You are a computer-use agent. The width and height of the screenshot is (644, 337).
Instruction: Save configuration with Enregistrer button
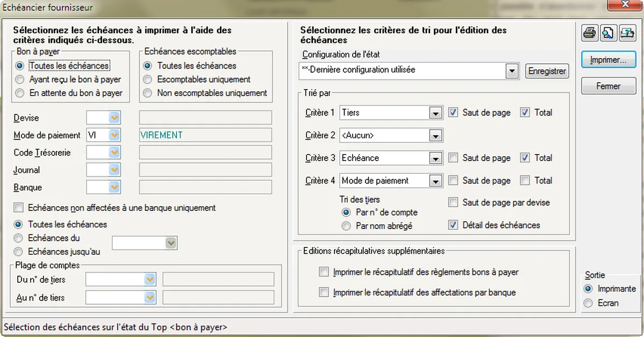point(547,71)
